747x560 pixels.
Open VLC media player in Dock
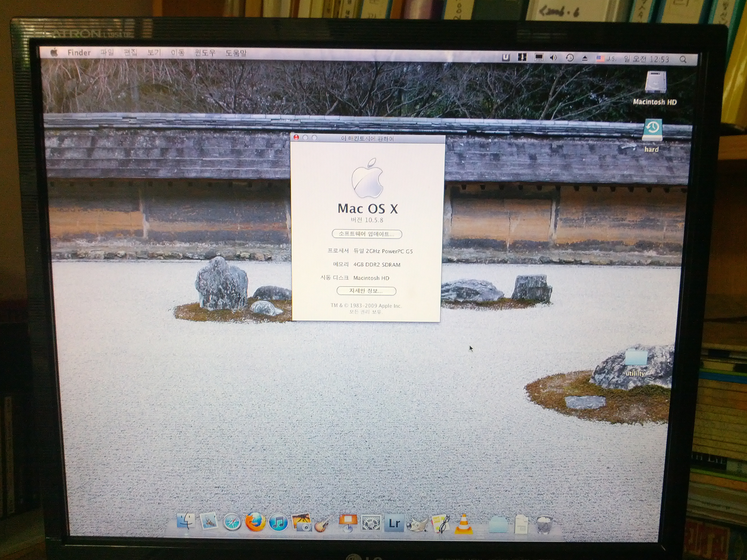click(464, 524)
